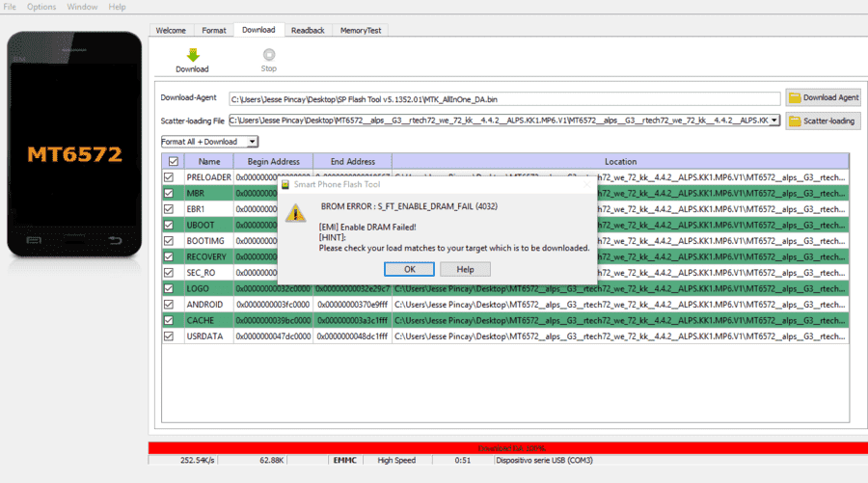Click begin address 0x00000000032c0000
Viewport: 868px width, 483px height.
(274, 289)
